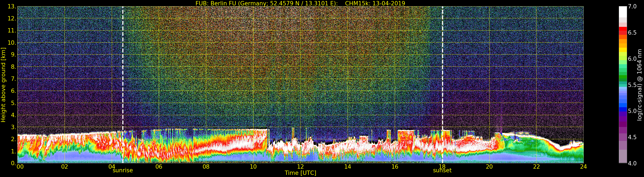
Task: Click the 13 km tick on height axis
Action: [x=12, y=6]
